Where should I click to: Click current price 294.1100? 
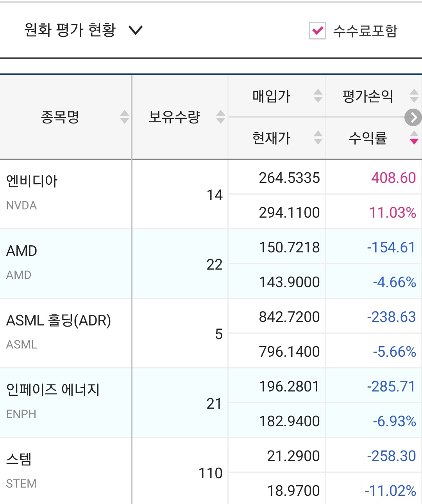pos(290,213)
